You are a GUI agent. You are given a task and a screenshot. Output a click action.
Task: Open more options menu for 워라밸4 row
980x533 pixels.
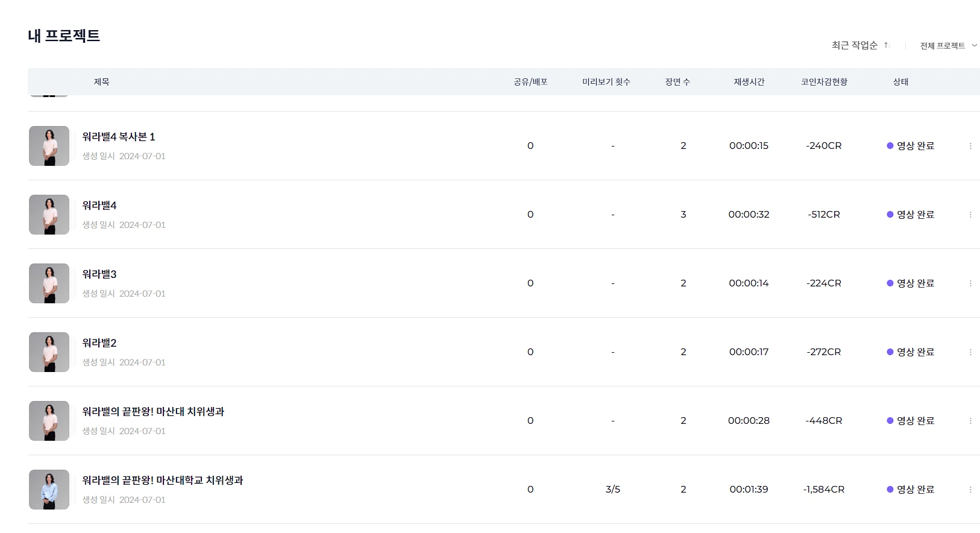point(970,215)
